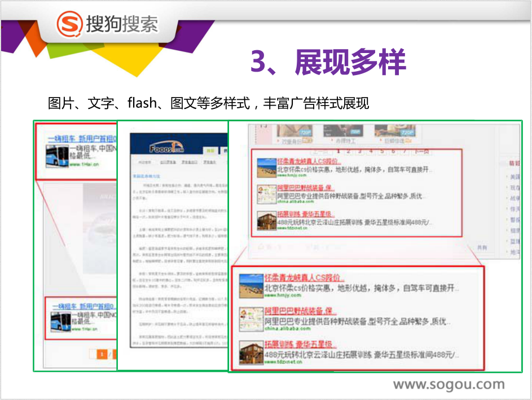Click 488元玩转北京云泽山庄 description in enlarged callout
Image resolution: width=532 pixels, height=400 pixels.
(362, 354)
